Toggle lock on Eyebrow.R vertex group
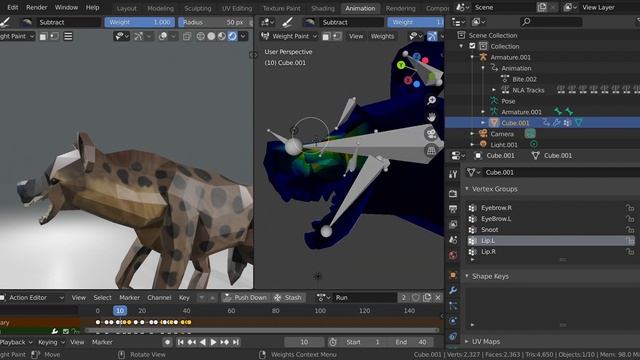 630,208
